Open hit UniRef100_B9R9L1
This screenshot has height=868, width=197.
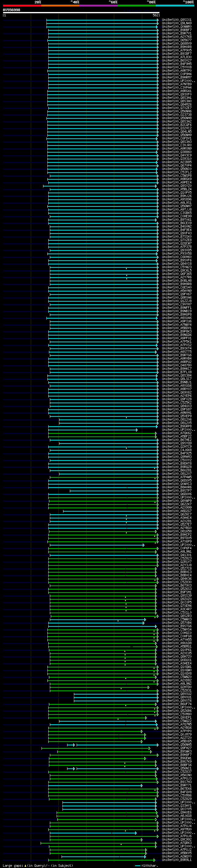click(176, 860)
